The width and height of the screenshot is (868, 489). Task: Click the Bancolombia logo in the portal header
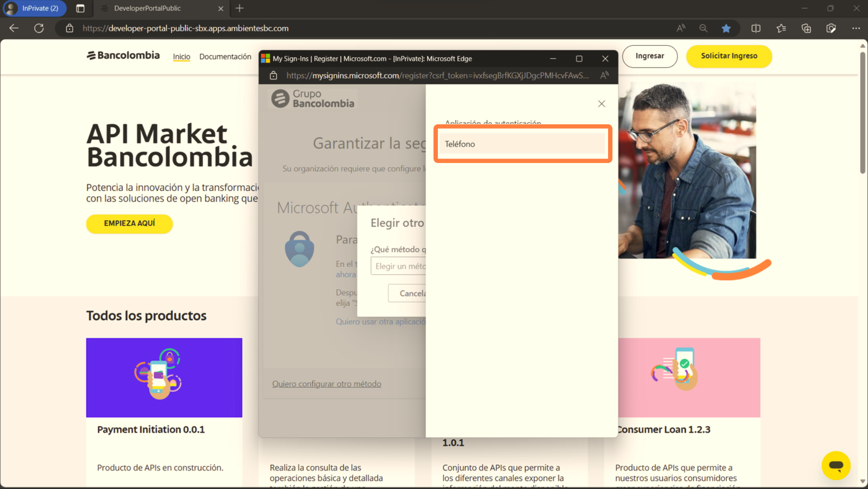point(123,56)
